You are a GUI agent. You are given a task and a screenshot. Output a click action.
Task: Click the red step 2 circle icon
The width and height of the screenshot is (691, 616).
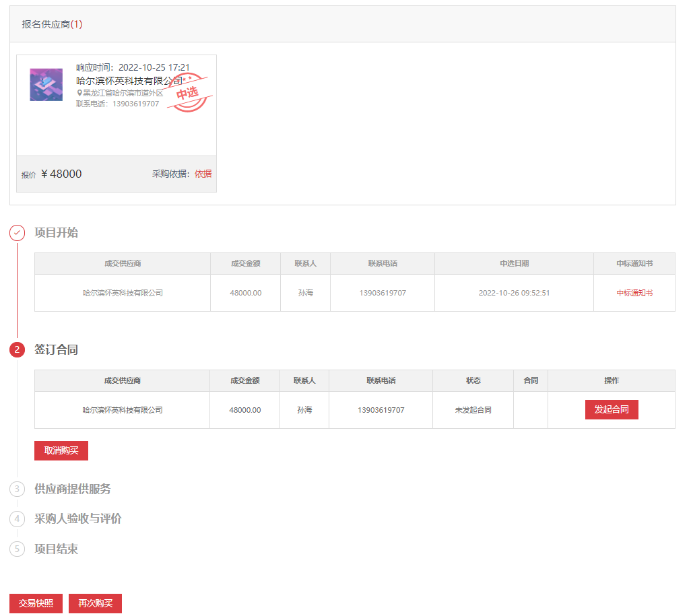[x=17, y=350]
